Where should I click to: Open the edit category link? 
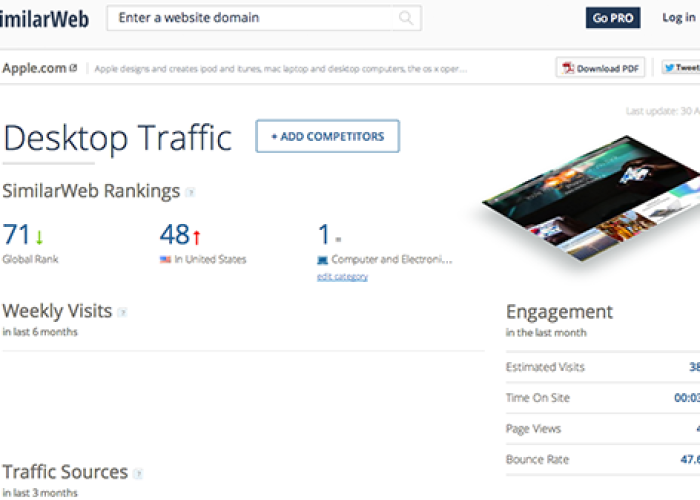342,276
